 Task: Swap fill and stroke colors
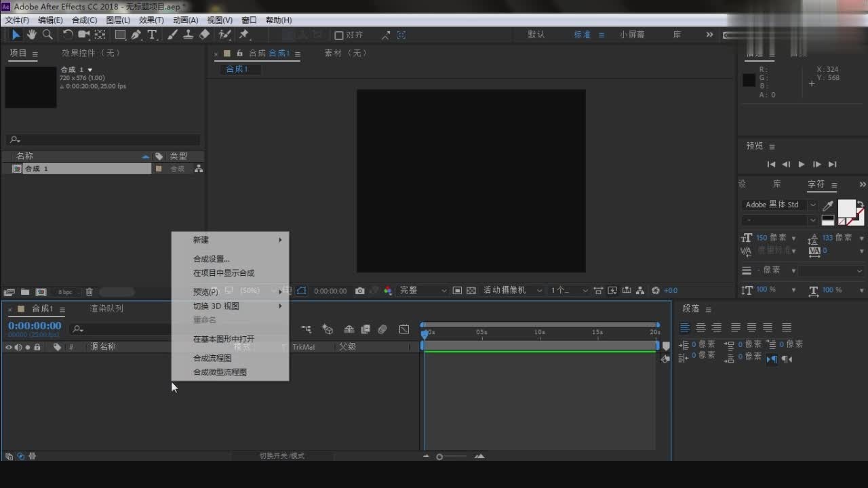(861, 203)
